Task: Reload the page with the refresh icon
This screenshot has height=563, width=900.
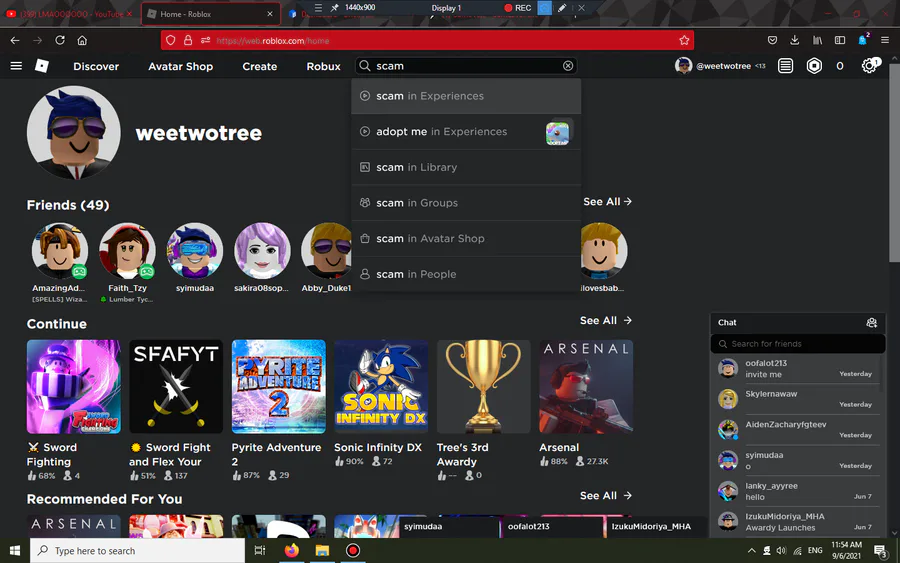Action: coord(60,40)
